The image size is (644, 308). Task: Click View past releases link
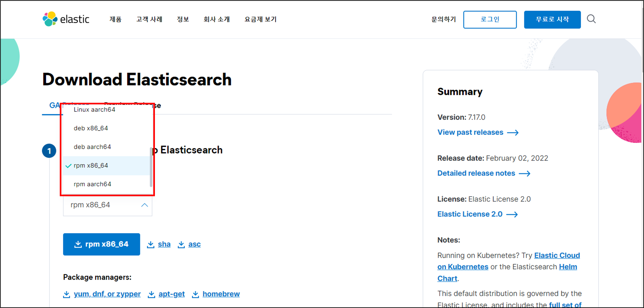tap(470, 132)
